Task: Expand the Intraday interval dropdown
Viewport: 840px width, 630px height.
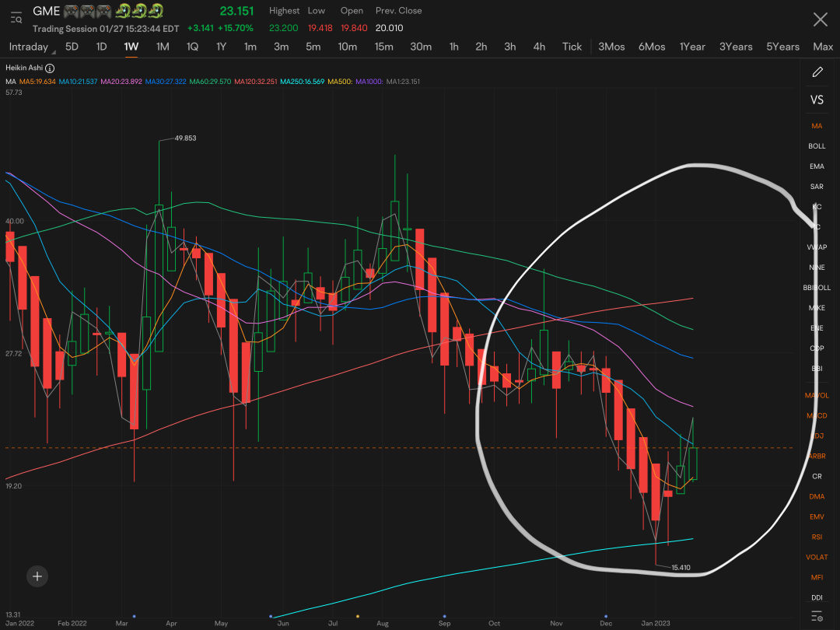Action: click(x=32, y=47)
